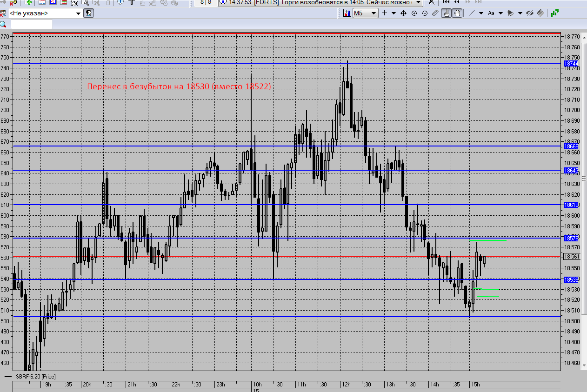Toggle hide drawn objects icon

[529, 13]
